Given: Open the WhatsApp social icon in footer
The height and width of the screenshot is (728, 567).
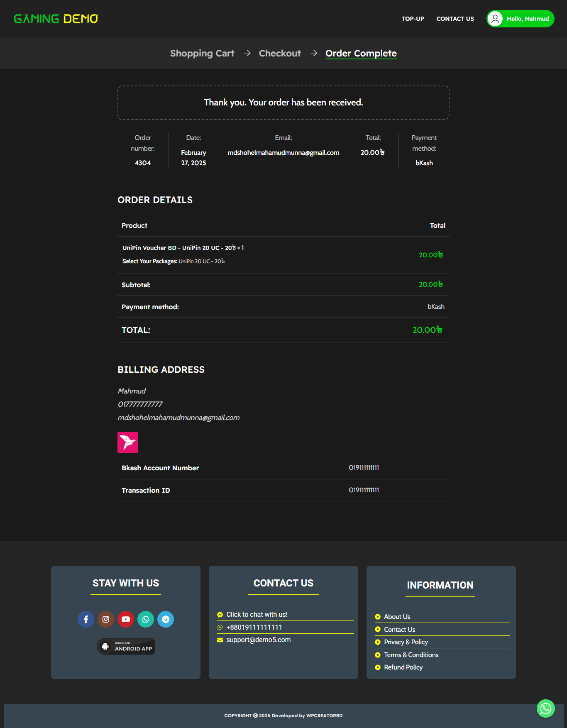Looking at the screenshot, I should (x=146, y=619).
